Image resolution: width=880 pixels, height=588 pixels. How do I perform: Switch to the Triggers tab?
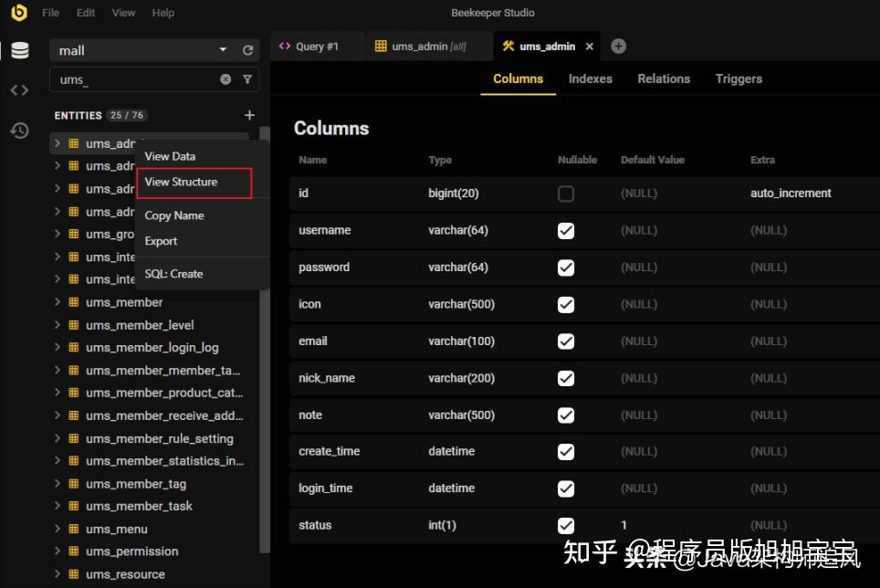coord(739,79)
